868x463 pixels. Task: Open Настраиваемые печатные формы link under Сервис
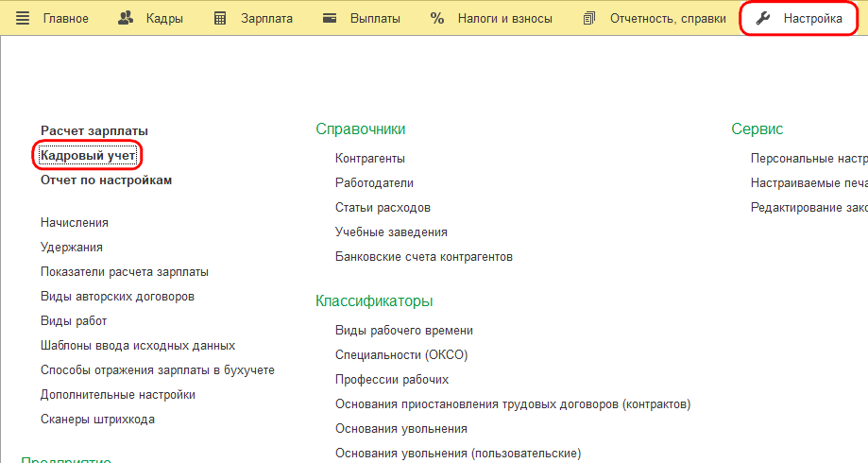click(x=808, y=182)
